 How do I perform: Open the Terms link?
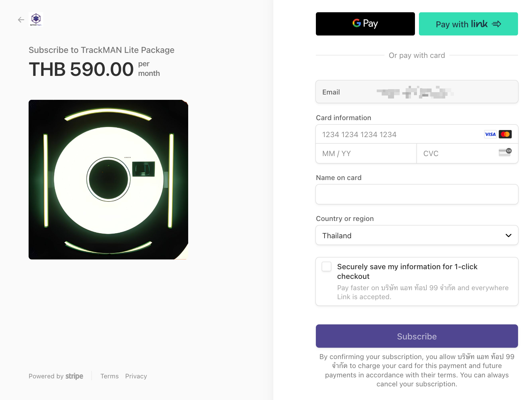pyautogui.click(x=109, y=376)
